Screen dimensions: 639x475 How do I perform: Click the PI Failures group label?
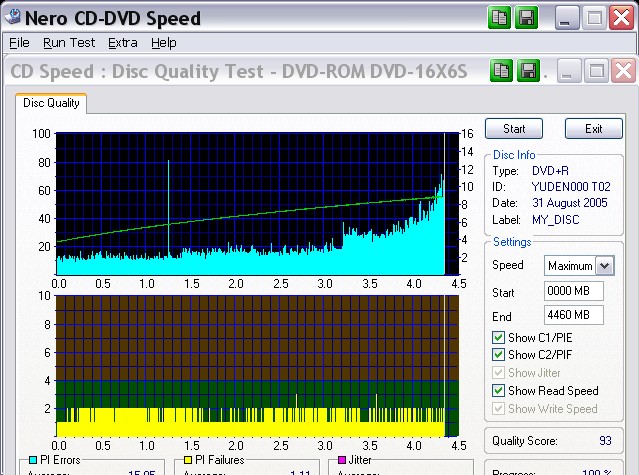coord(220,460)
